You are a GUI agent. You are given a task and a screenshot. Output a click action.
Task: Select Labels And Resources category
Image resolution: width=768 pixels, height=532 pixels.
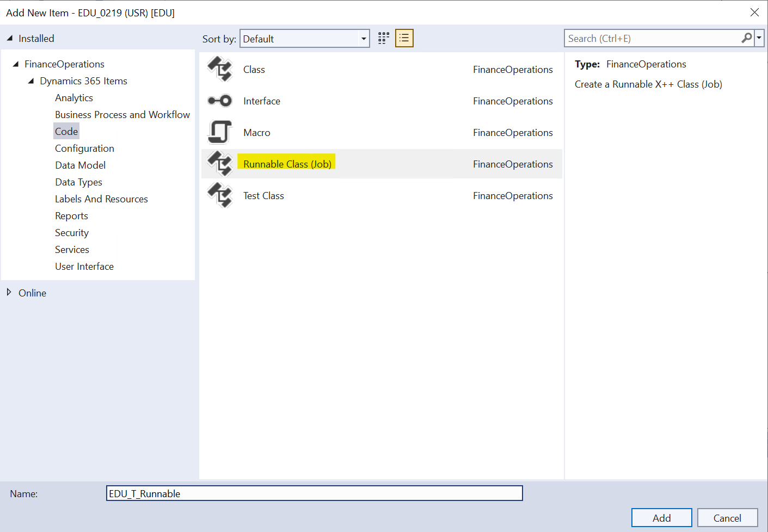tap(101, 199)
